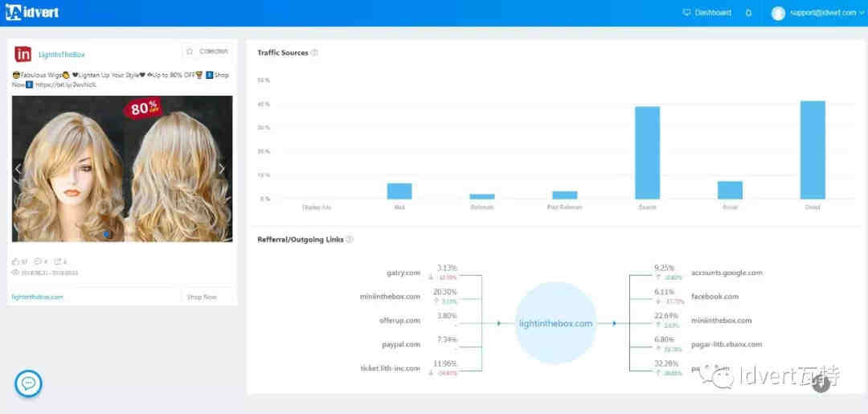The width and height of the screenshot is (868, 414).
Task: Click the Shop Now button
Action: point(202,297)
